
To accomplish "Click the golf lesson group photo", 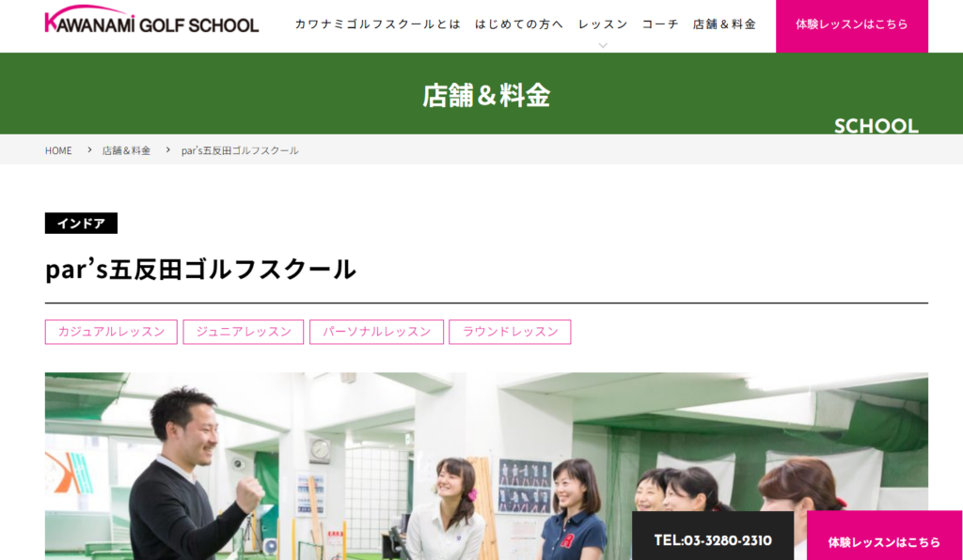I will [376, 460].
